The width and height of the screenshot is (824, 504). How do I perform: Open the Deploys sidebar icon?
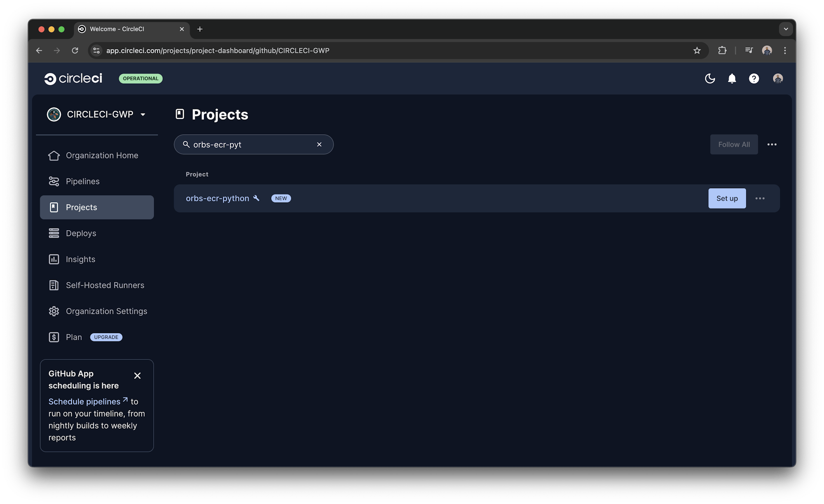pos(54,233)
